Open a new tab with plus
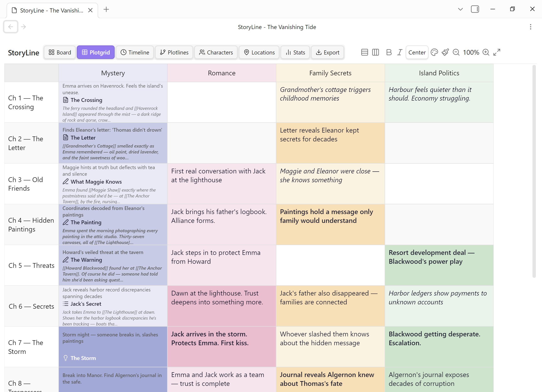This screenshot has width=542, height=392. [x=106, y=10]
